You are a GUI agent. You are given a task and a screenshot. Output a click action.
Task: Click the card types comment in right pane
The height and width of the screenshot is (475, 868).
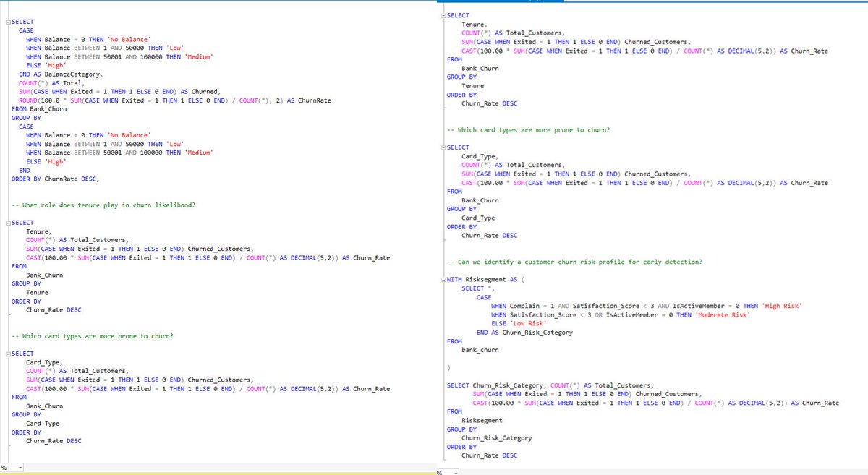pyautogui.click(x=528, y=130)
